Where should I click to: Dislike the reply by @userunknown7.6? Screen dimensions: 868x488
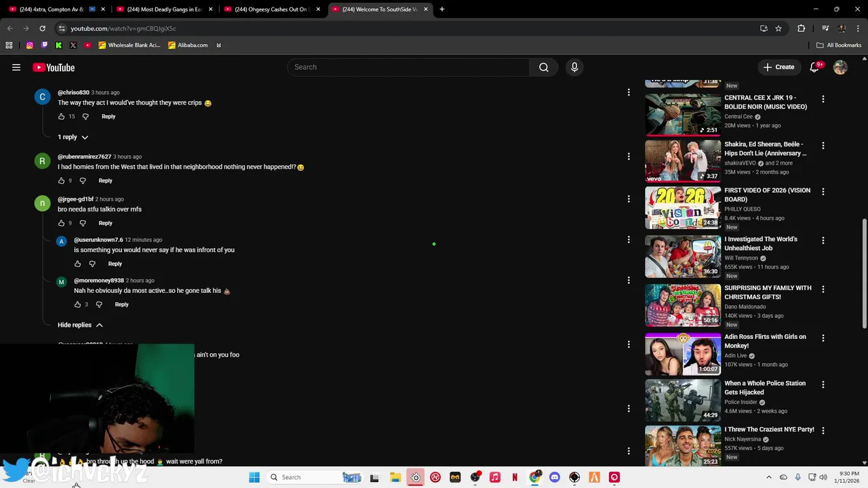click(92, 264)
